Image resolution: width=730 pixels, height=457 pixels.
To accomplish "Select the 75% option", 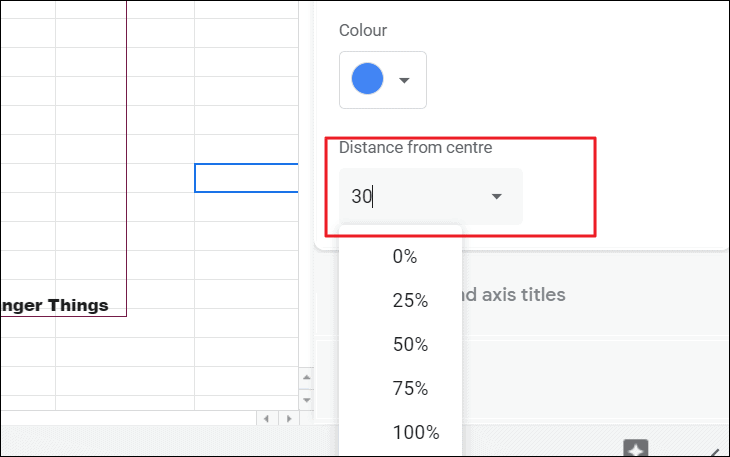I will click(410, 388).
